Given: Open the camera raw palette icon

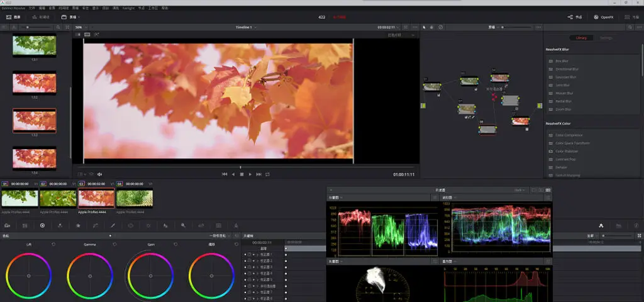Looking at the screenshot, I should [x=7, y=225].
